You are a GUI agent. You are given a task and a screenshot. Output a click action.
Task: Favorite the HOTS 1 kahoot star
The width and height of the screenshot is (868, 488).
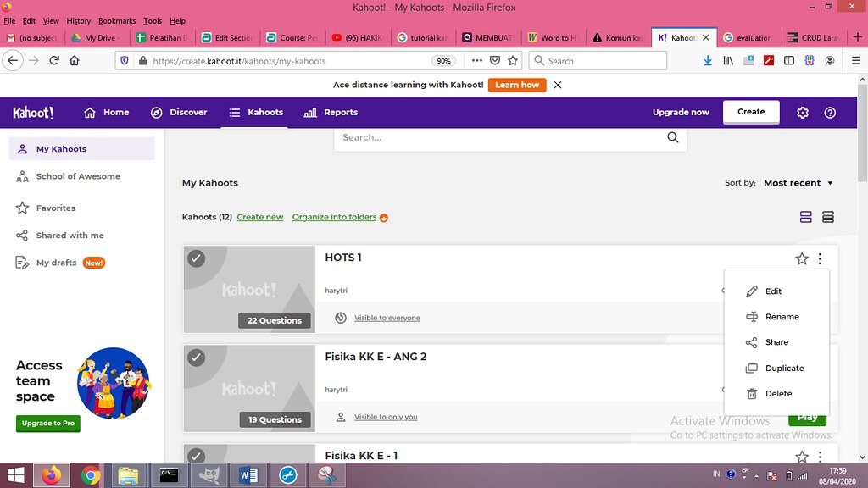802,258
